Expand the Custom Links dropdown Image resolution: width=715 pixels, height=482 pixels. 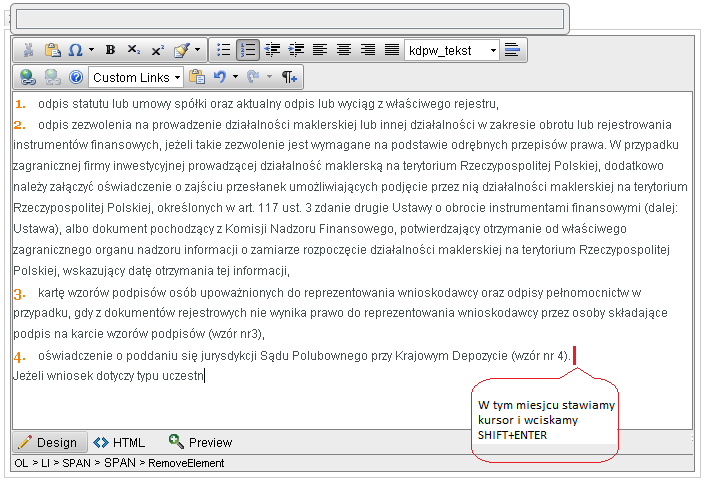(136, 77)
